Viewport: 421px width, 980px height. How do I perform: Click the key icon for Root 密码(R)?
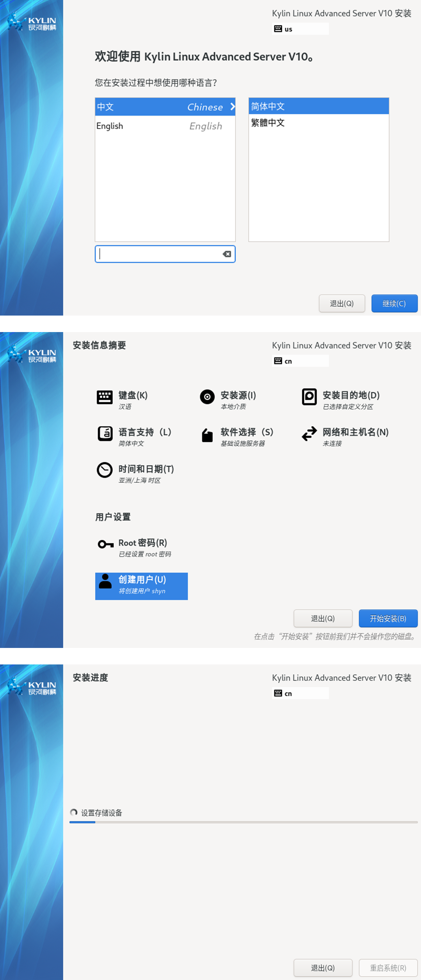click(x=105, y=545)
